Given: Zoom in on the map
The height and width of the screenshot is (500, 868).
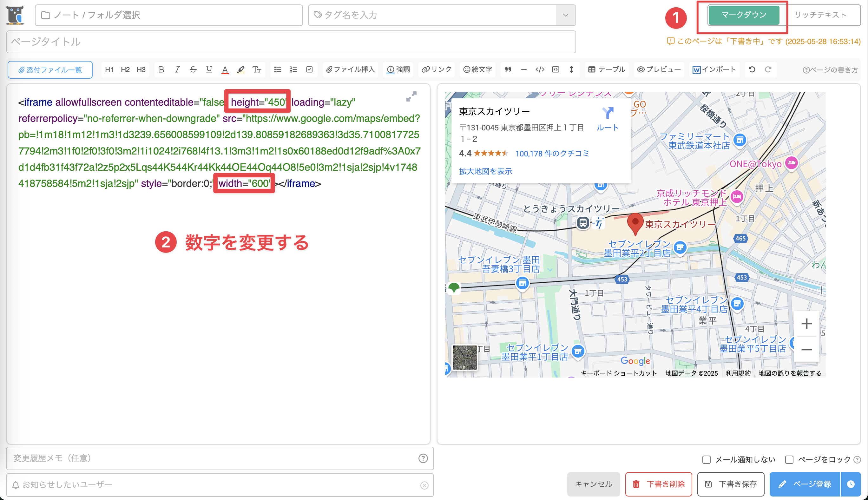Looking at the screenshot, I should (x=806, y=324).
